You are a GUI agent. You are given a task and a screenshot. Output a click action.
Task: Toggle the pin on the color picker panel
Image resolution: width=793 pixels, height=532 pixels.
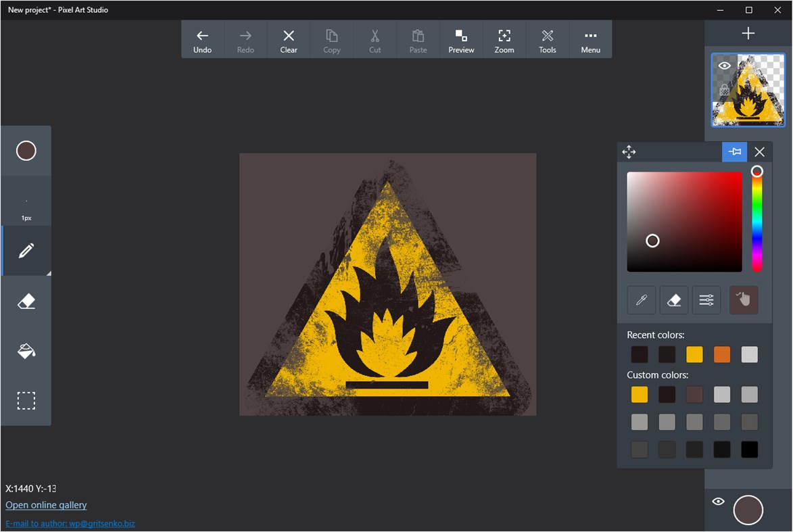[x=734, y=151]
